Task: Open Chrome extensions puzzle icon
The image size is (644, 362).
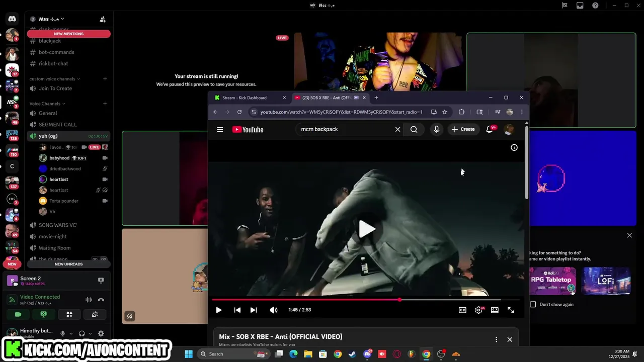Action: (x=461, y=112)
